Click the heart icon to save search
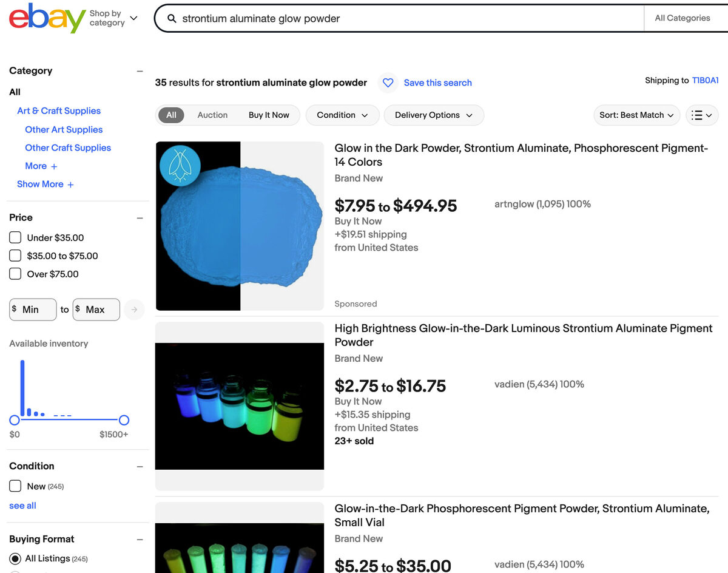Screen dimensions: 728x573 [x=388, y=83]
